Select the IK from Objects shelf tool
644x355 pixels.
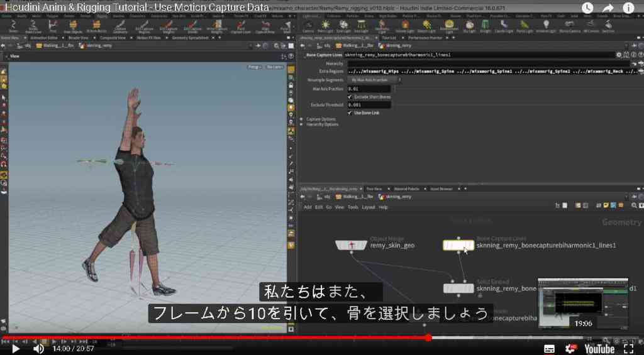[x=73, y=26]
